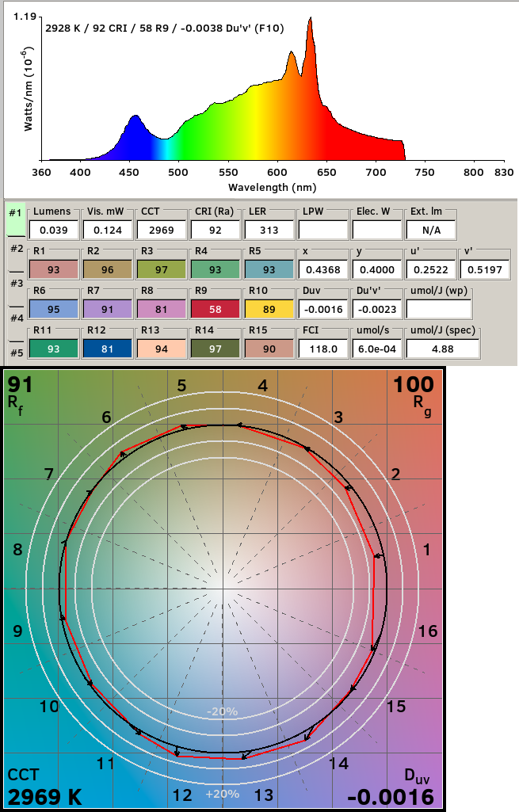
Task: Click the +20% ring label
Action: tap(222, 794)
